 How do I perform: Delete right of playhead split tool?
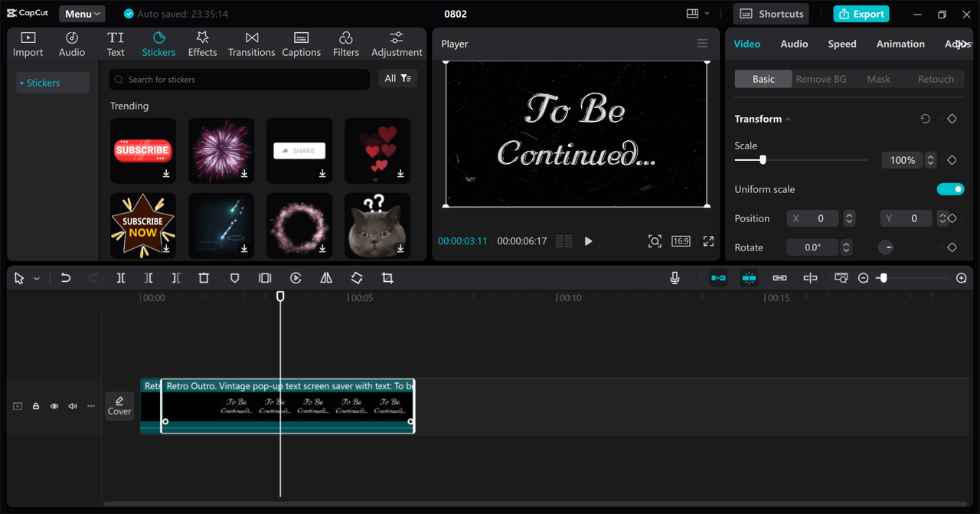(176, 278)
